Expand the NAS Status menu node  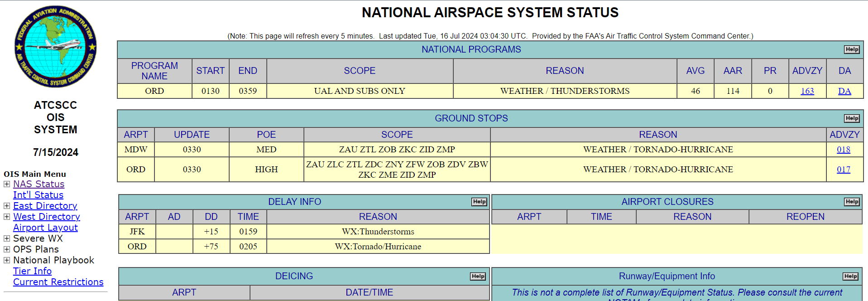(x=7, y=184)
